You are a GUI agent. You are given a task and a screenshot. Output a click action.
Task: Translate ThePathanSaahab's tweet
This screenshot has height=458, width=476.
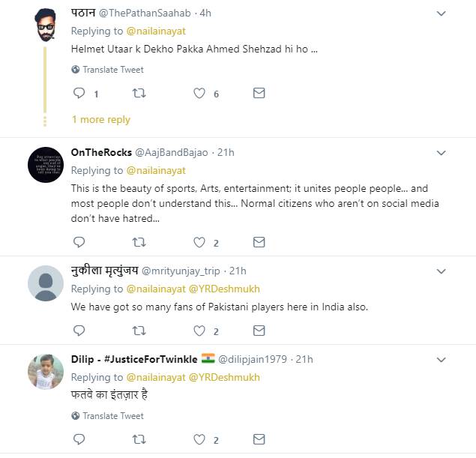[112, 70]
